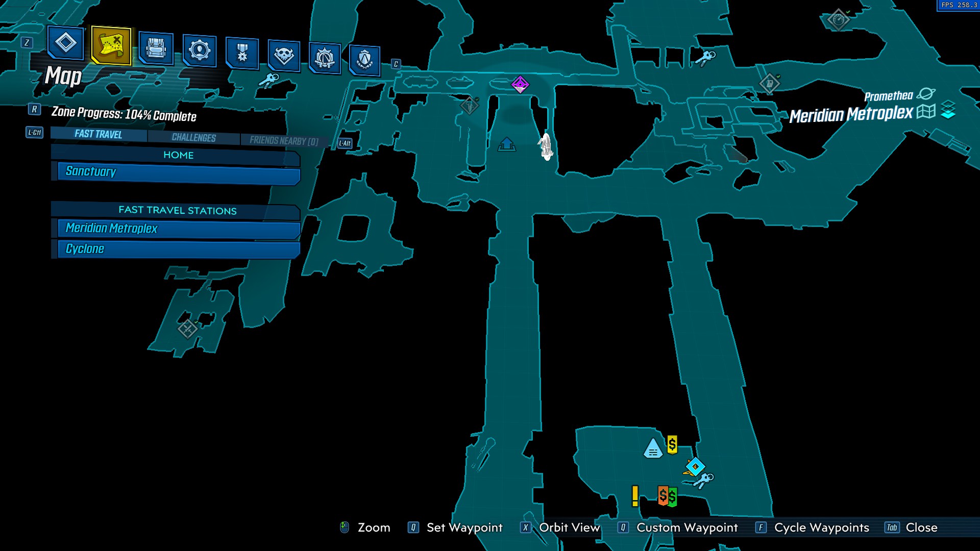
Task: Click the Set Waypoint hint
Action: (455, 528)
